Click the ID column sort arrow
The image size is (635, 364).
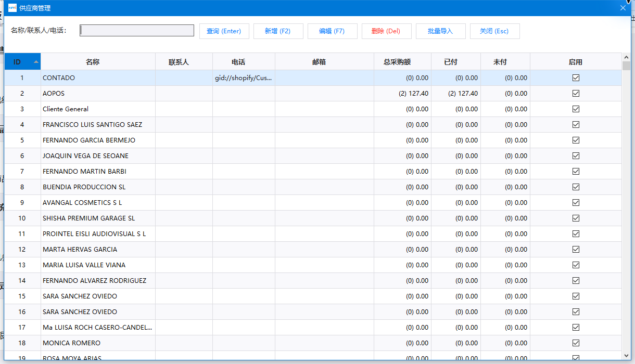36,62
